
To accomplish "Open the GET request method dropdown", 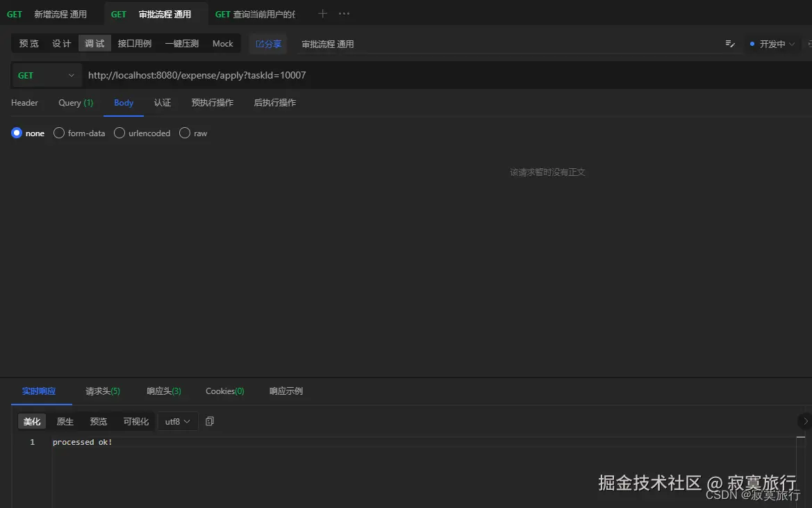I will pyautogui.click(x=47, y=75).
